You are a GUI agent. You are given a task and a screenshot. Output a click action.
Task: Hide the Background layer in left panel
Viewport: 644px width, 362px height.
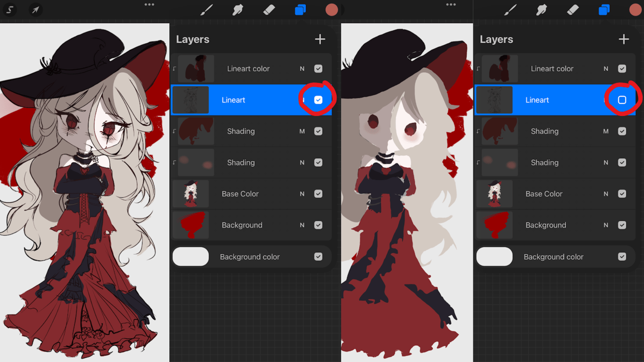[x=318, y=225]
